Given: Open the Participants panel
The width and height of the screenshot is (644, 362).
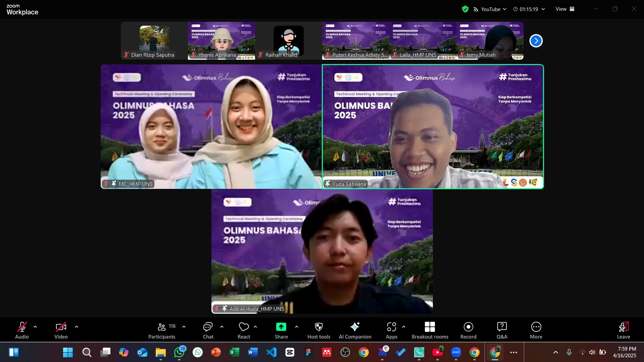Looking at the screenshot, I should (162, 330).
